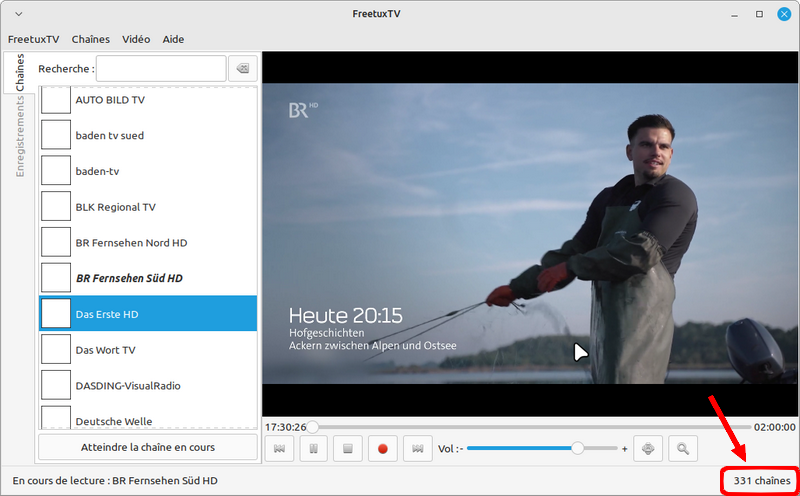Pause the playback
The height and width of the screenshot is (496, 800).
tap(313, 449)
